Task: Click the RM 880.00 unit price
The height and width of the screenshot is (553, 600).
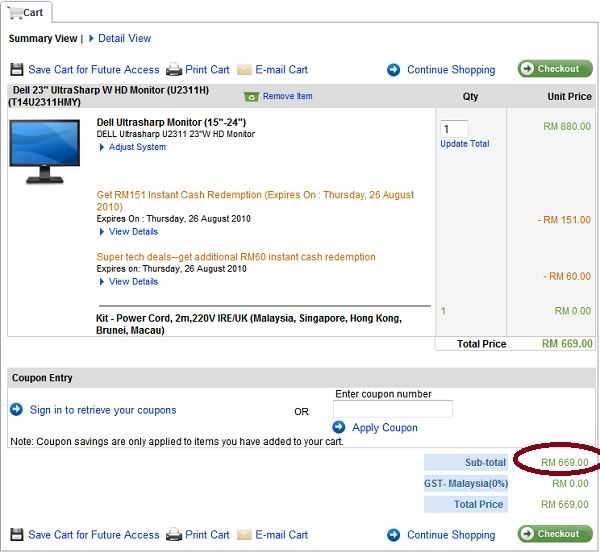Action: [567, 126]
